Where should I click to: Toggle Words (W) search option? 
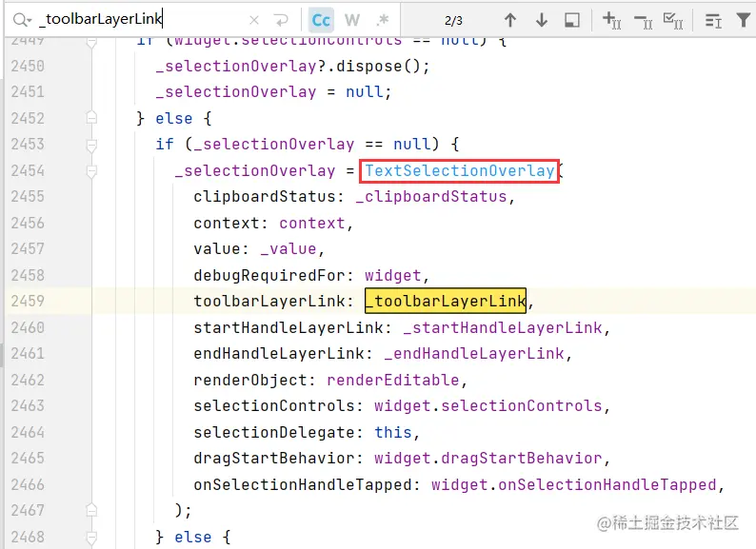point(352,20)
